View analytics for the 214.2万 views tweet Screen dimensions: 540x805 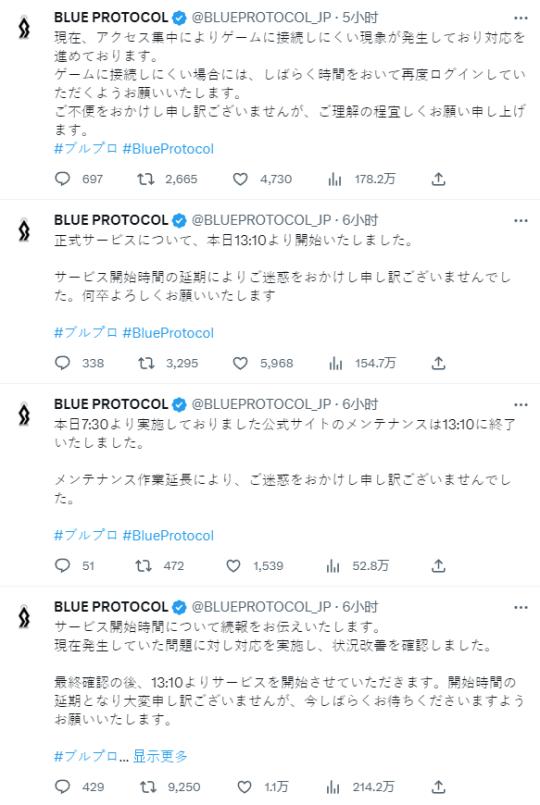pos(334,786)
